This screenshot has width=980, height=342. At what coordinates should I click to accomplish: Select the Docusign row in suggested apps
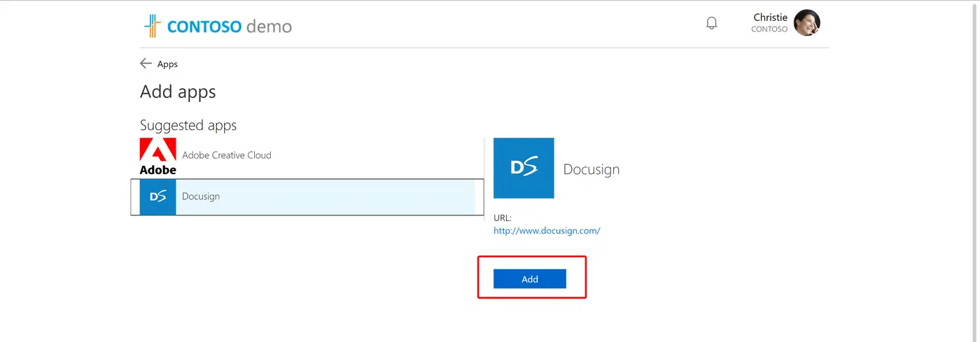point(307,197)
